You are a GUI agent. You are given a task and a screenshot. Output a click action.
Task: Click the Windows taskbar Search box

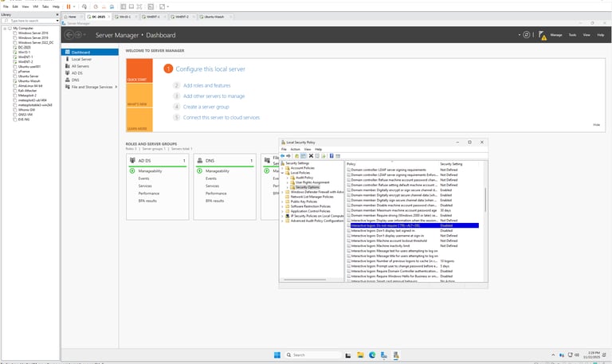click(x=313, y=355)
